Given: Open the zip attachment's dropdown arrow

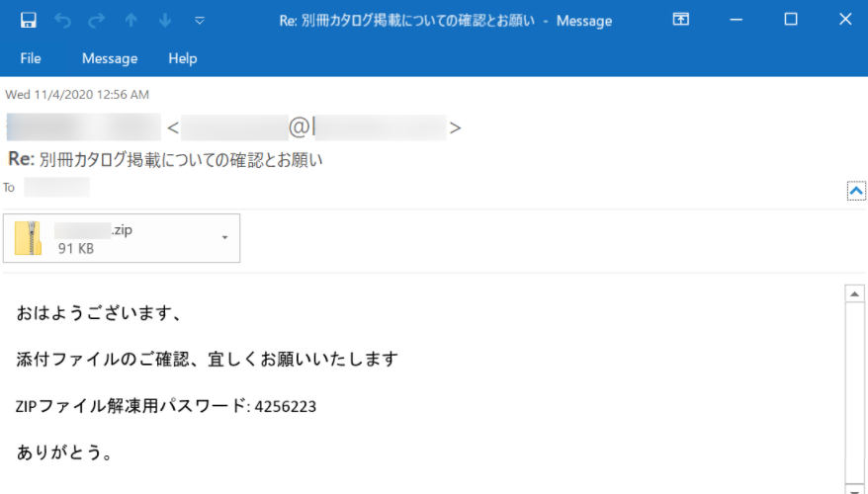Looking at the screenshot, I should [x=224, y=238].
